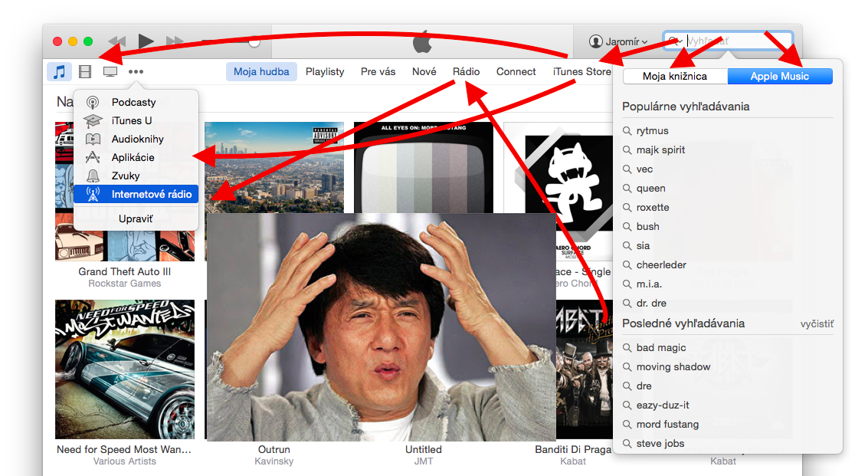Image resolution: width=868 pixels, height=476 pixels.
Task: Click the Outrun album title
Action: pos(274,449)
